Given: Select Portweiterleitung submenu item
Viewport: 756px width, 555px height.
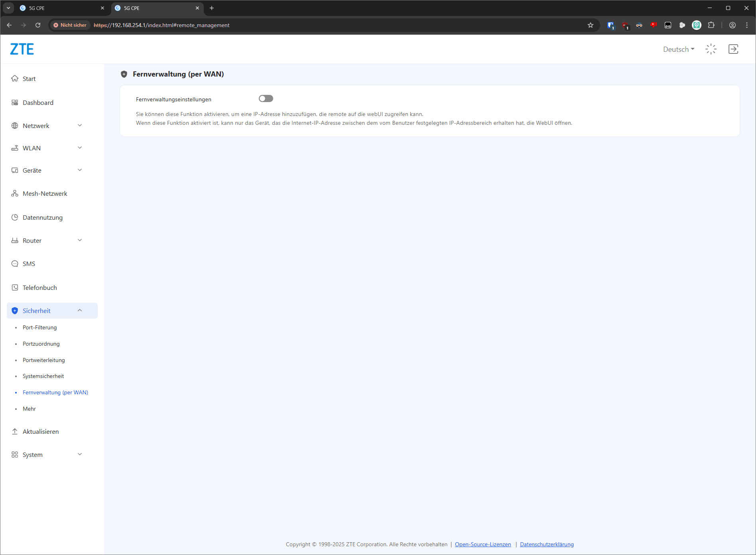Looking at the screenshot, I should pos(43,360).
